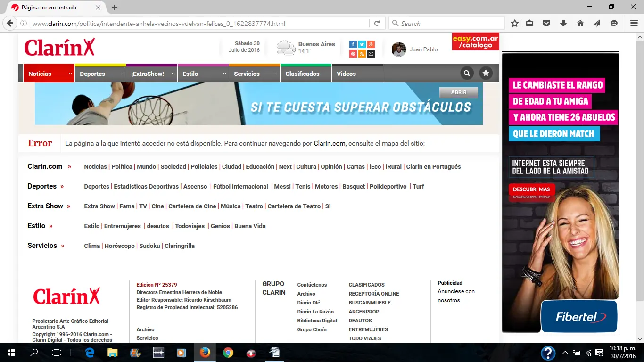Open the Windows help question mark icon
Viewport: 644px width, 362px height.
coord(548,353)
